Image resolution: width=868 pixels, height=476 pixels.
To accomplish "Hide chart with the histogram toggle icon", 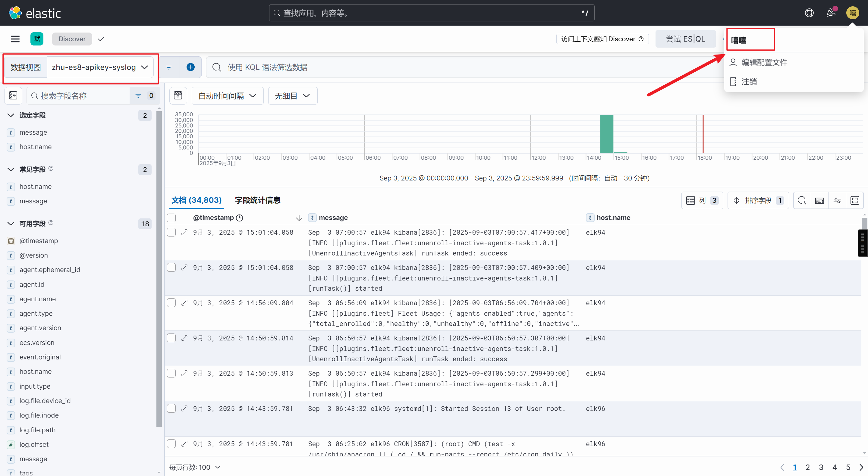I will coord(178,96).
